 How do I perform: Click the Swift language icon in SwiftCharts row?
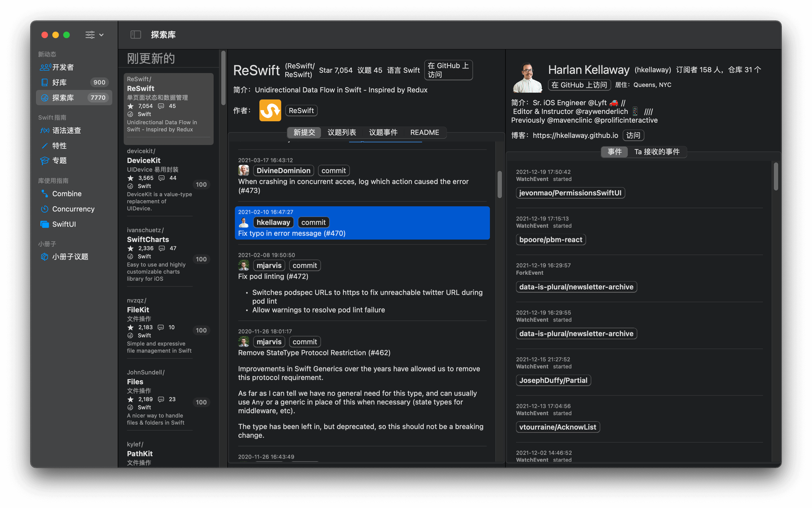point(130,256)
